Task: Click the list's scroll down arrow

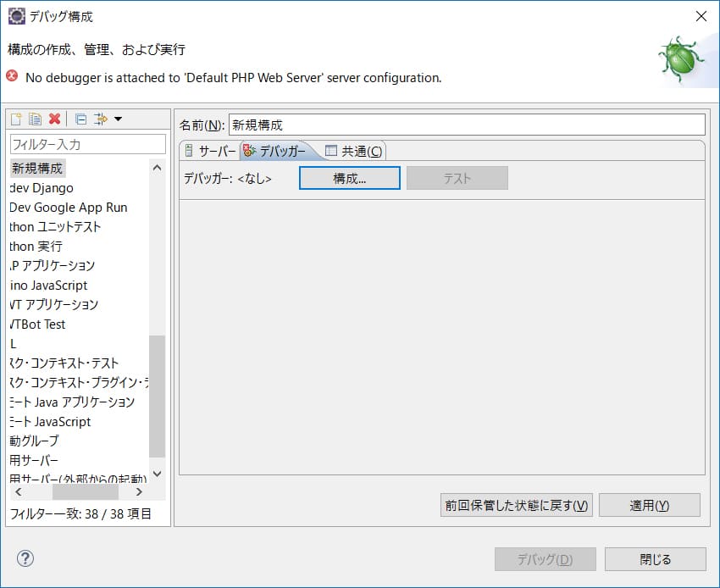Action: point(157,474)
